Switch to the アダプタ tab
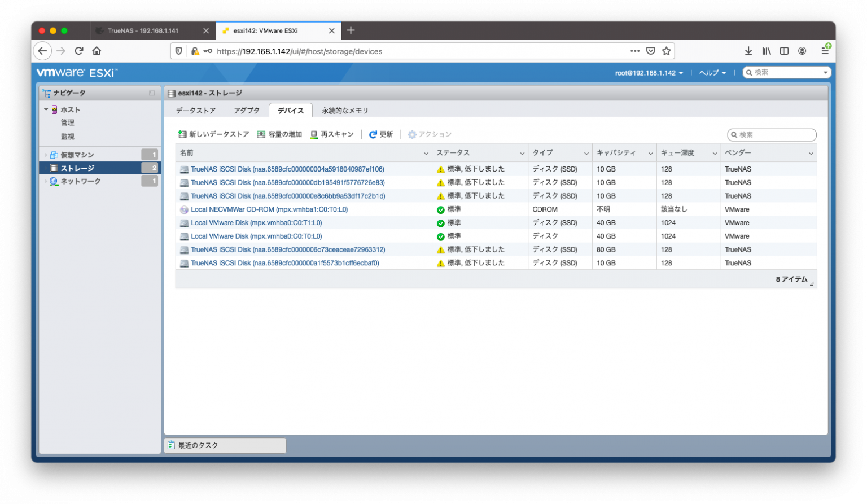This screenshot has width=867, height=504. [247, 110]
